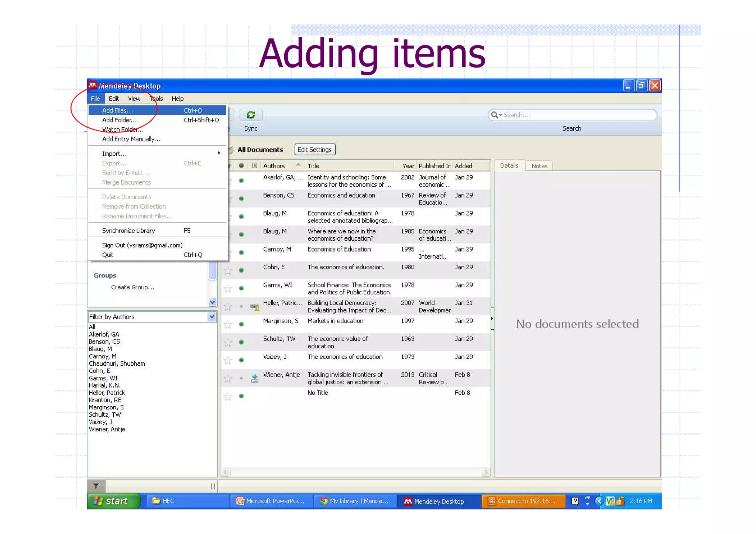
Task: Choose Add Folder menu entry
Action: coord(157,120)
